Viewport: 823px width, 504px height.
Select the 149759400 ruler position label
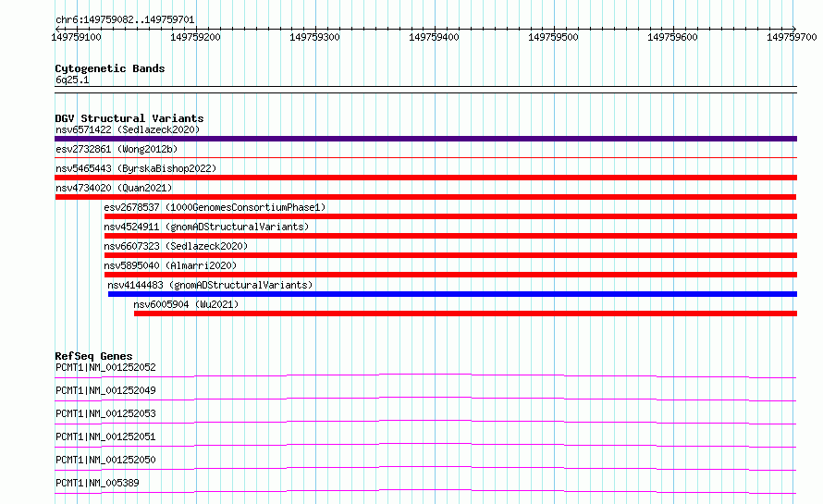(x=434, y=37)
